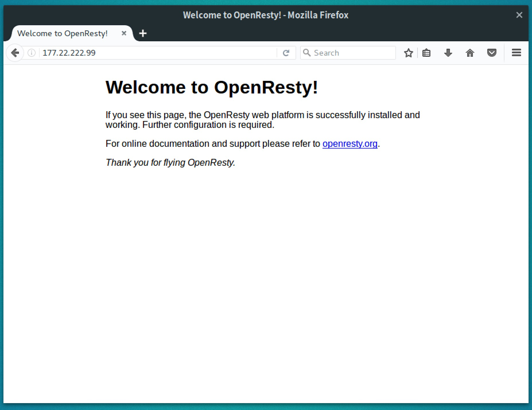Go to the home page icon
The image size is (532, 410).
[470, 53]
